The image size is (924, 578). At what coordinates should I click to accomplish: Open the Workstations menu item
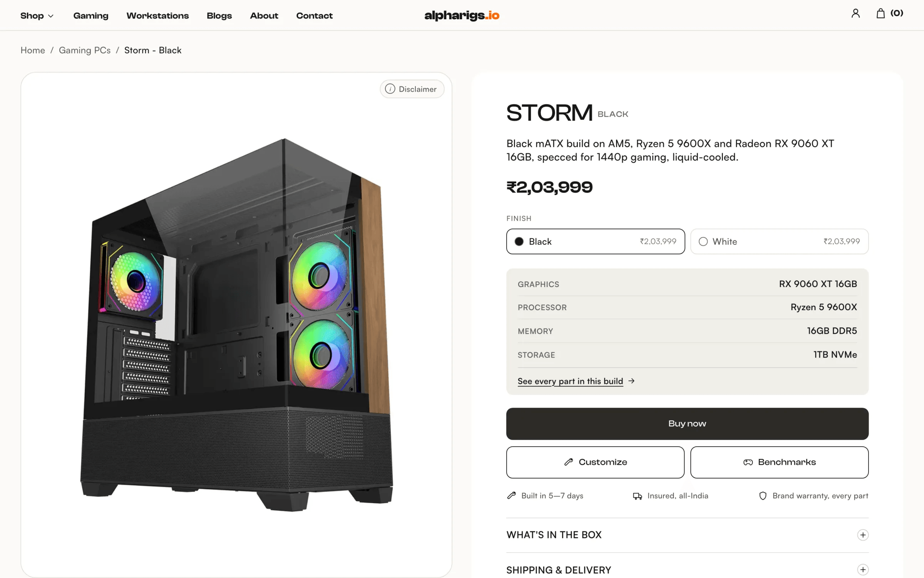(x=157, y=16)
